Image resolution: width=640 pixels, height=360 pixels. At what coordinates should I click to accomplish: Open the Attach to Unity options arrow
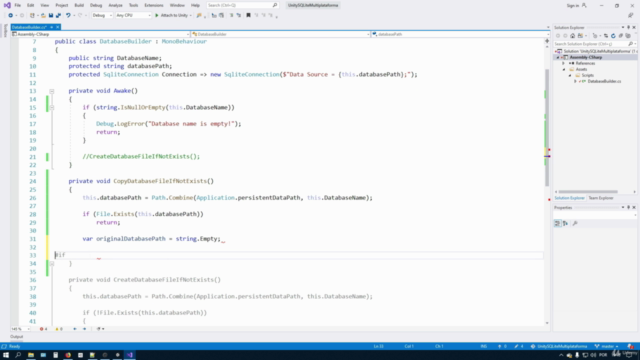(191, 16)
